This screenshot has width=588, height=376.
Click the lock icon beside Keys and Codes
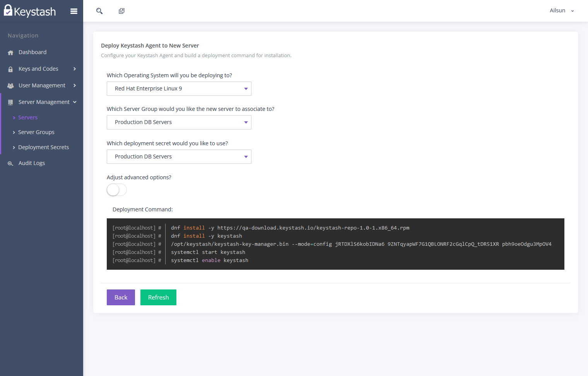click(10, 68)
